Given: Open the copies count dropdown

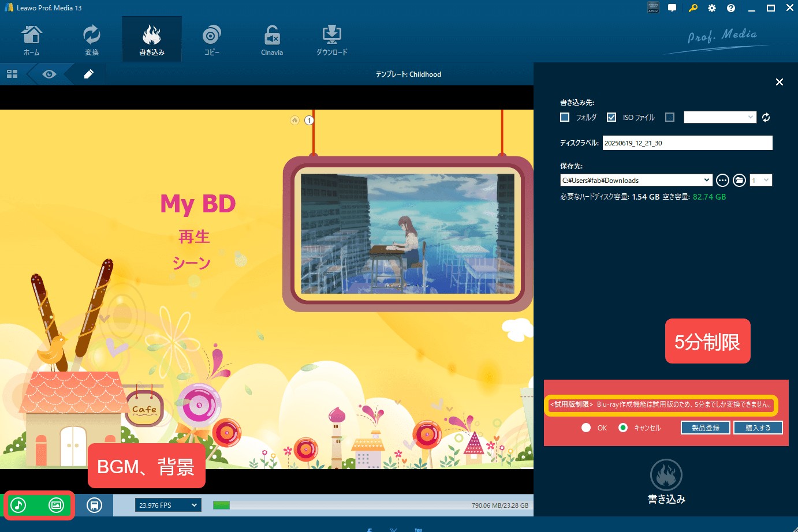Looking at the screenshot, I should point(760,180).
